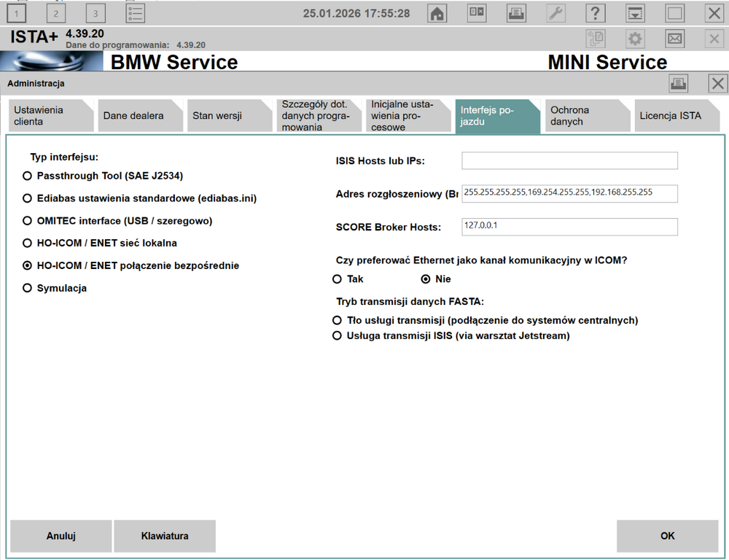Print the Administracja panel via printer icon
The height and width of the screenshot is (560, 729).
[x=678, y=84]
